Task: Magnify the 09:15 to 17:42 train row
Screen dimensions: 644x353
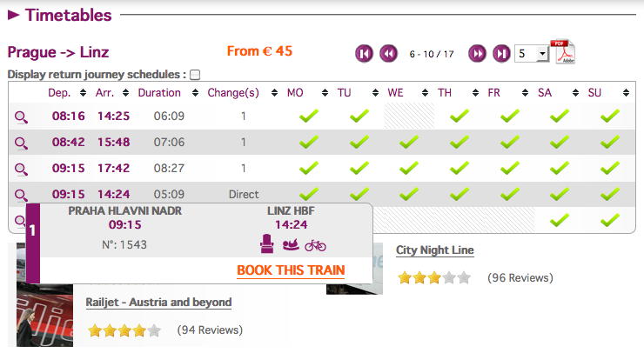Action: 21,169
